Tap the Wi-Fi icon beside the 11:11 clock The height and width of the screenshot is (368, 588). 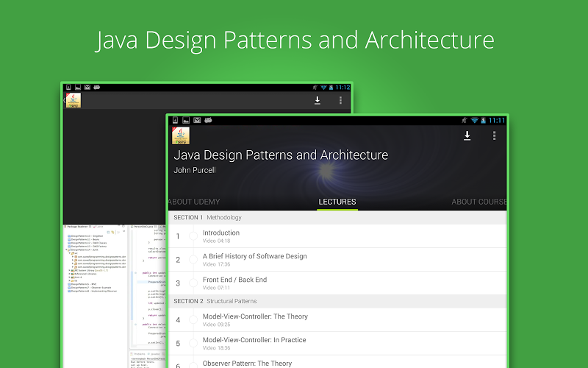click(x=475, y=120)
